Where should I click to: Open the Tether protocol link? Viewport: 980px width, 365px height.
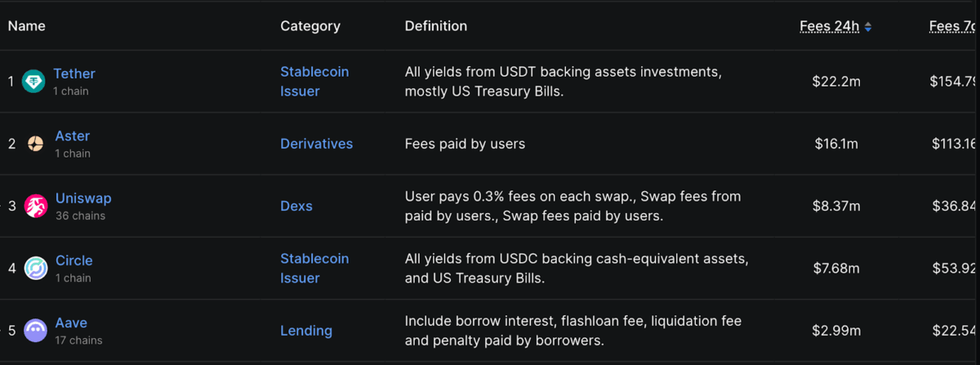[74, 73]
